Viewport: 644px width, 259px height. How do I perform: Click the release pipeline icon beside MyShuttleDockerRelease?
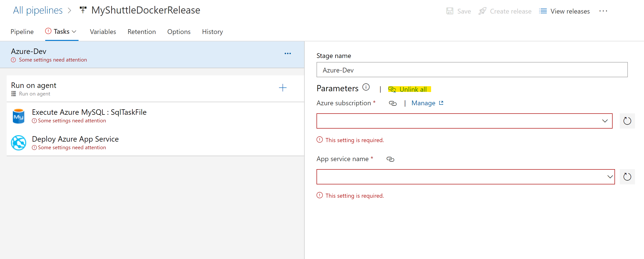[83, 10]
